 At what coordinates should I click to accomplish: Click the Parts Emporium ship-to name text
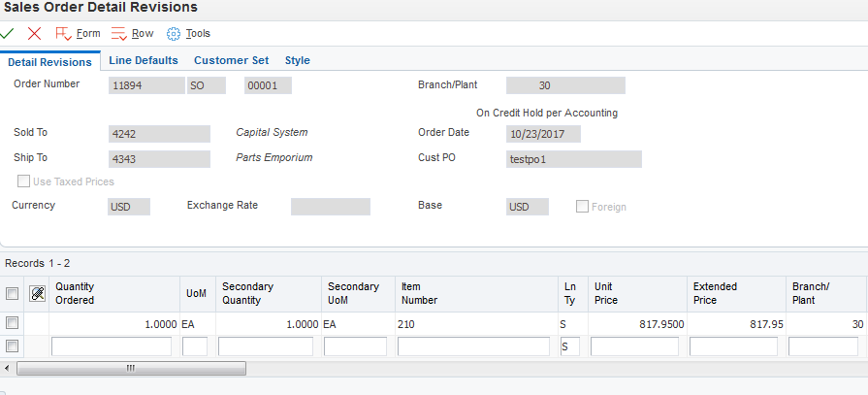tap(274, 157)
